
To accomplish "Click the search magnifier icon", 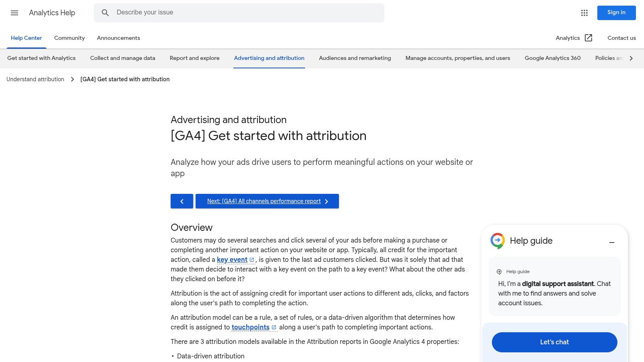I will click(x=105, y=13).
